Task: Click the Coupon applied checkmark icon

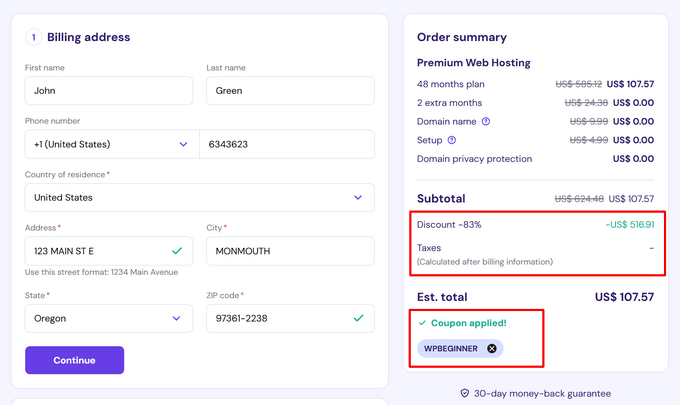Action: (422, 323)
